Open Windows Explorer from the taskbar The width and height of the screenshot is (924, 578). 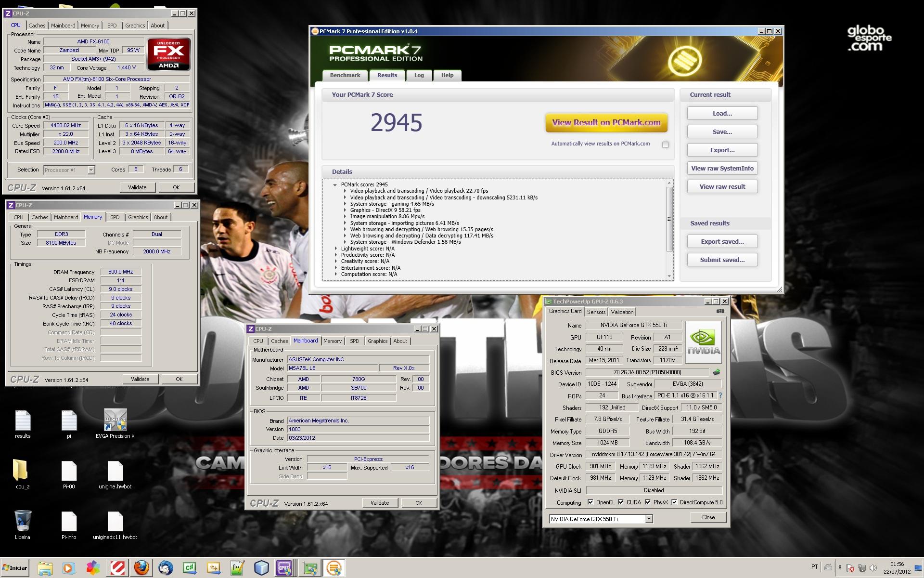pos(45,568)
